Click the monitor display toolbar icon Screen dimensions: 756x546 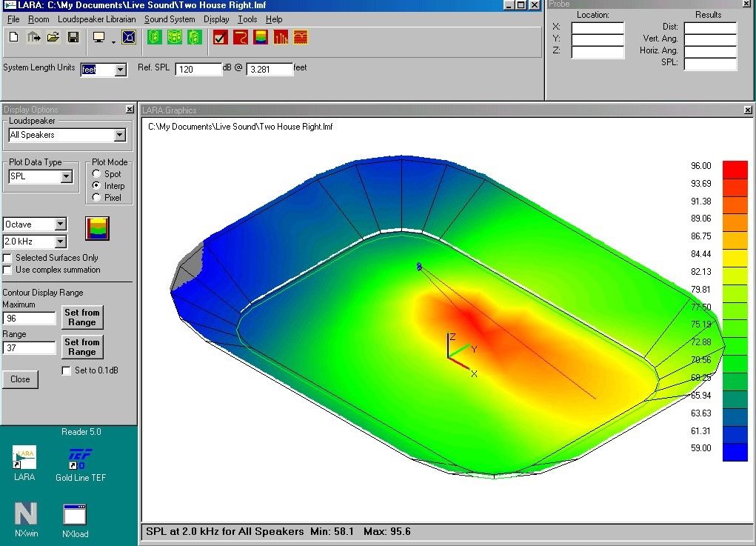[x=99, y=37]
